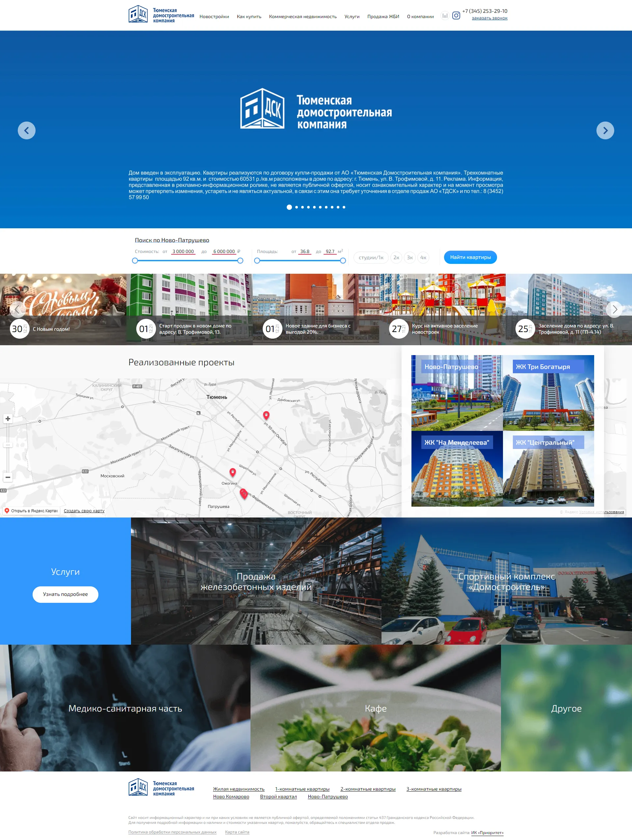Click Узнать подробнее button under Услуги
The height and width of the screenshot is (840, 632).
(65, 594)
